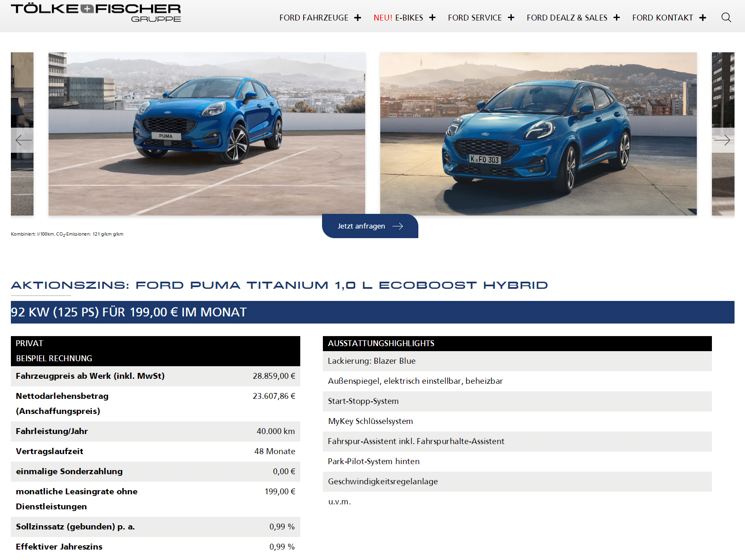Click monatliche Leasingrate value 199,00 €
745x560 pixels.
[x=280, y=491]
